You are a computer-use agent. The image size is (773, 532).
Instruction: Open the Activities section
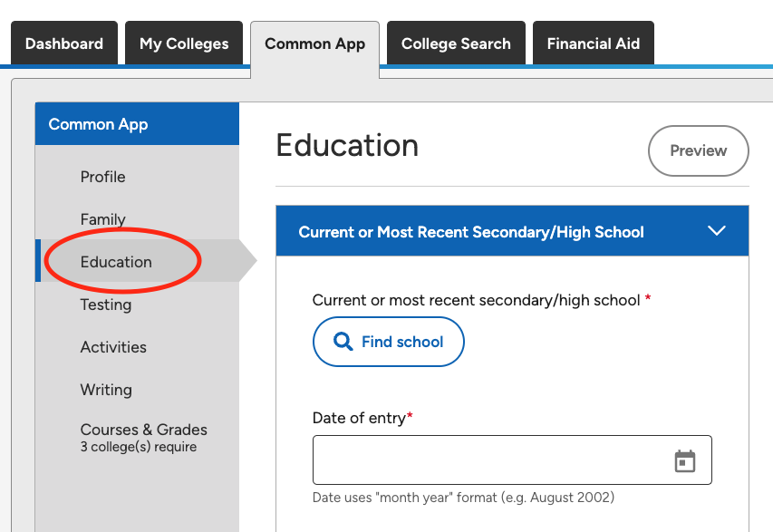pyautogui.click(x=112, y=347)
